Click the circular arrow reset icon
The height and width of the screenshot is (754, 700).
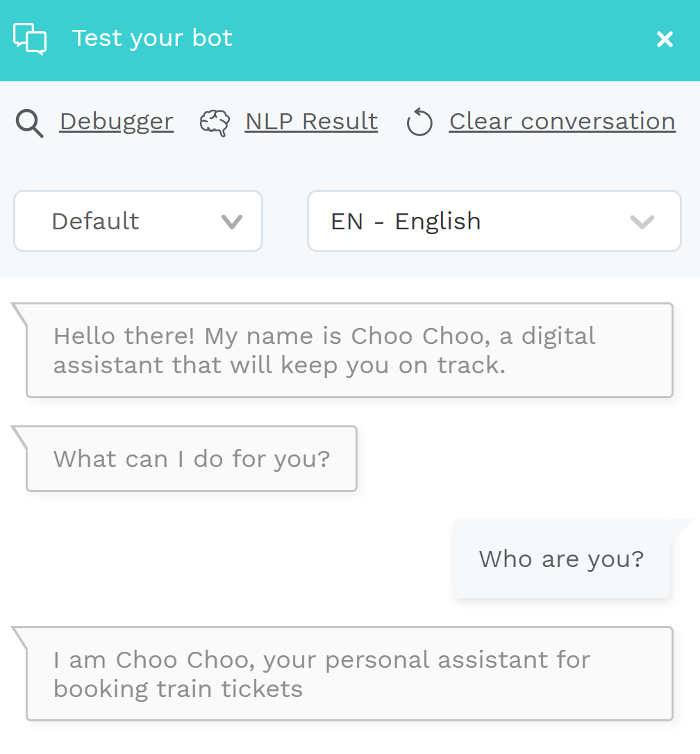[419, 122]
